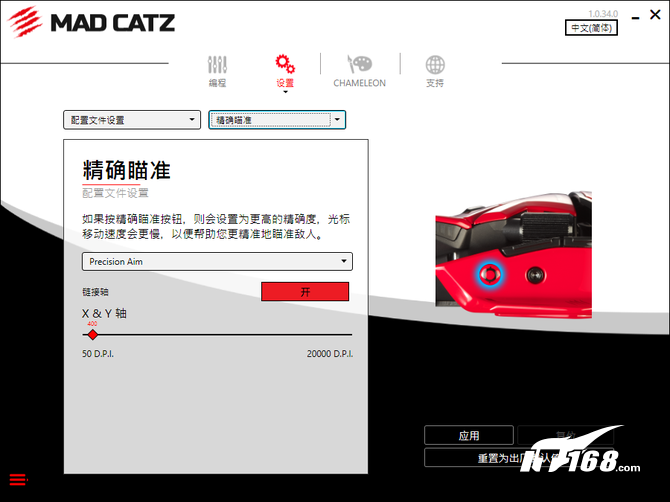Expand the 配置文件设置 dropdown
This screenshot has width=670, height=502.
tap(132, 120)
